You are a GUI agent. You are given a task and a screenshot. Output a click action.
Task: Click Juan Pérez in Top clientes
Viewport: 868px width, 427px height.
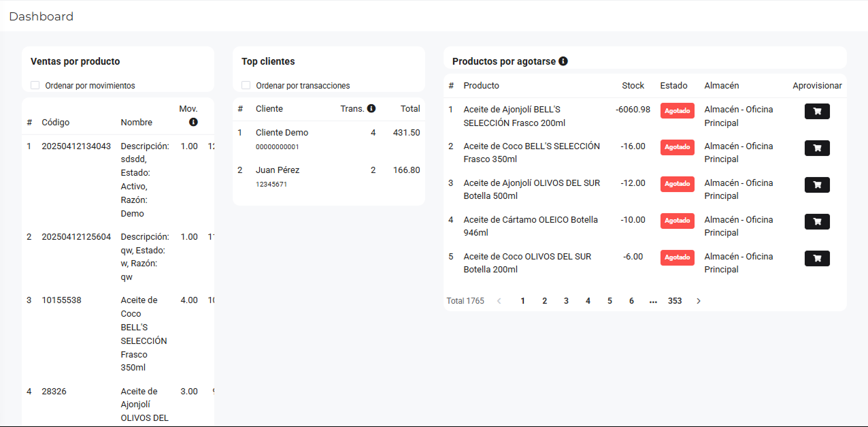(278, 170)
